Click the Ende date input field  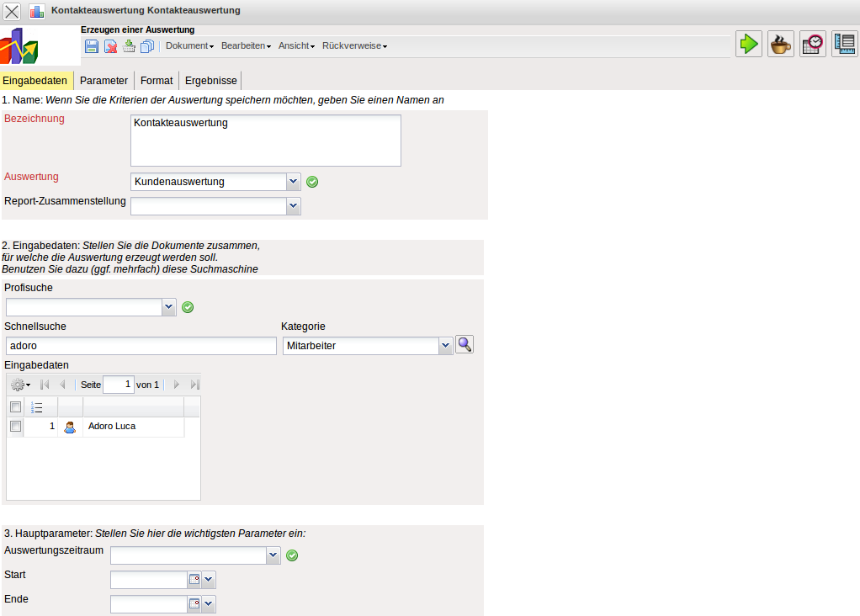click(149, 604)
